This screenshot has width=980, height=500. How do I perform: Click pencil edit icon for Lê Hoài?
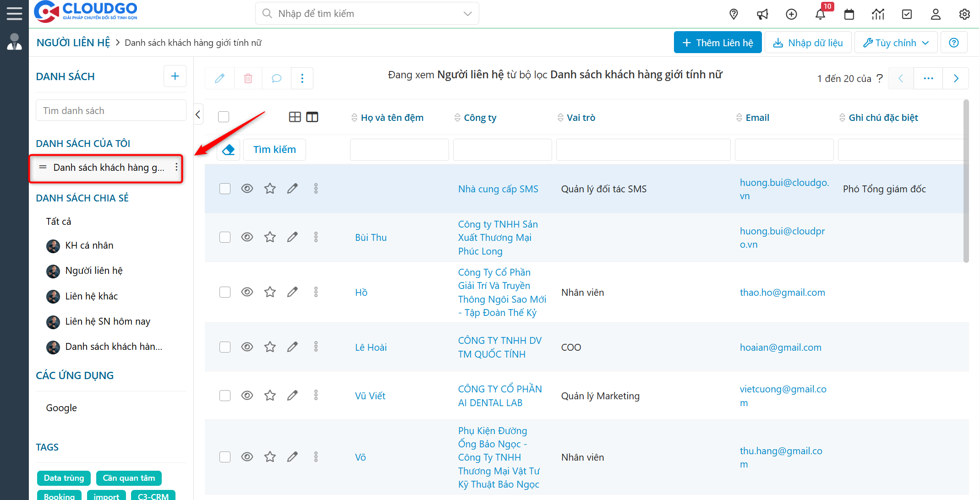(x=292, y=347)
